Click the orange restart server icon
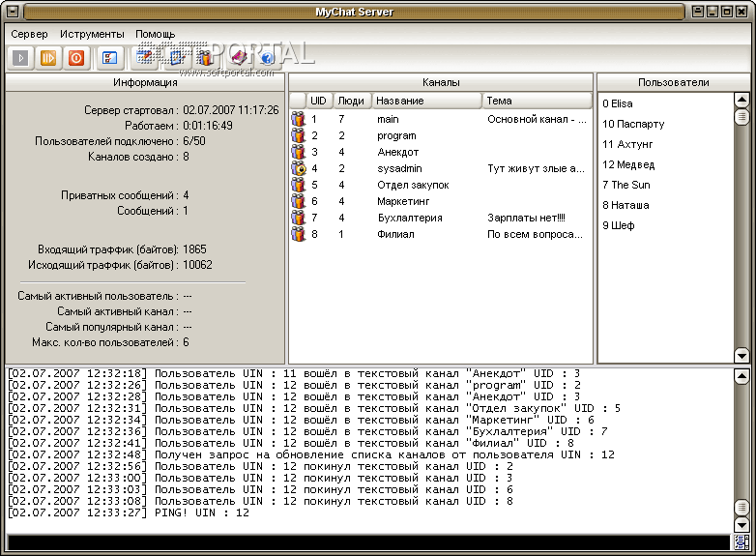The height and width of the screenshot is (556, 756). (48, 58)
